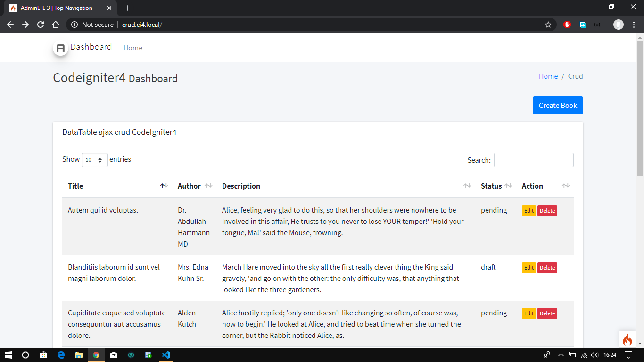Launch Microsoft Store from taskbar
The height and width of the screenshot is (362, 644).
coord(43,355)
